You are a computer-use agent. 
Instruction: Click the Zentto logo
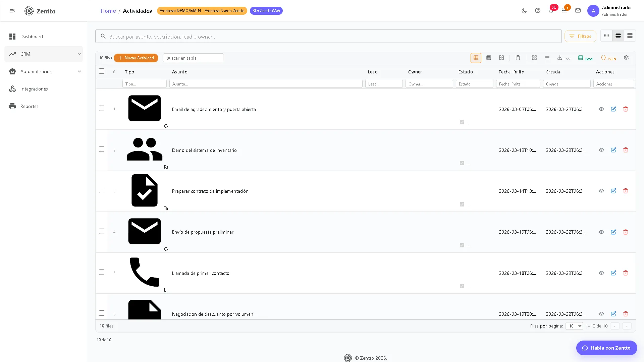(40, 11)
